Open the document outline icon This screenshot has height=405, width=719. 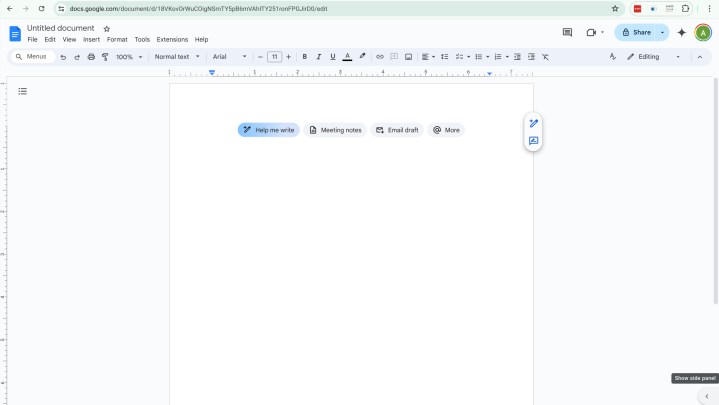[23, 91]
